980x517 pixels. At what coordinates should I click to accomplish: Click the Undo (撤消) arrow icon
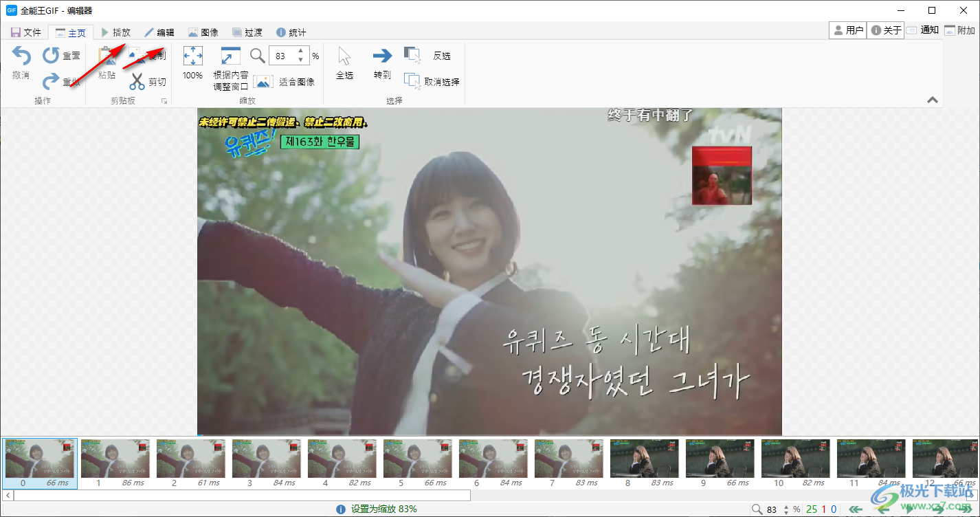21,56
